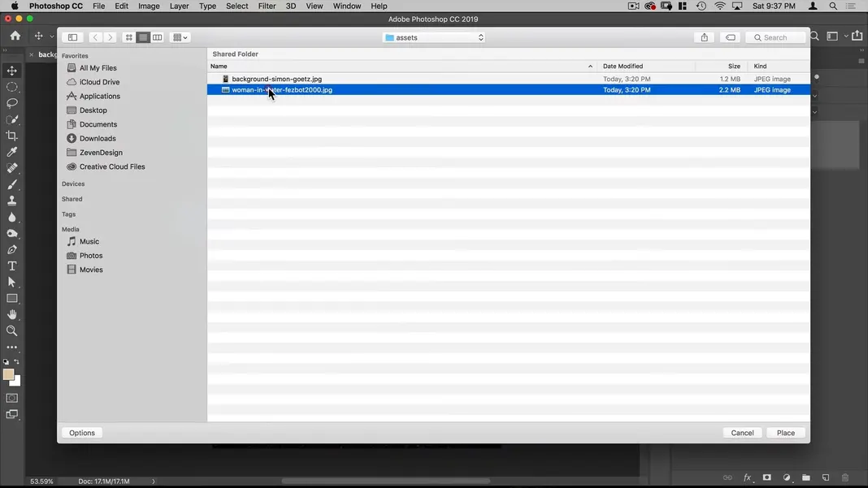Open the Window menu
Image resolution: width=868 pixels, height=488 pixels.
click(346, 6)
